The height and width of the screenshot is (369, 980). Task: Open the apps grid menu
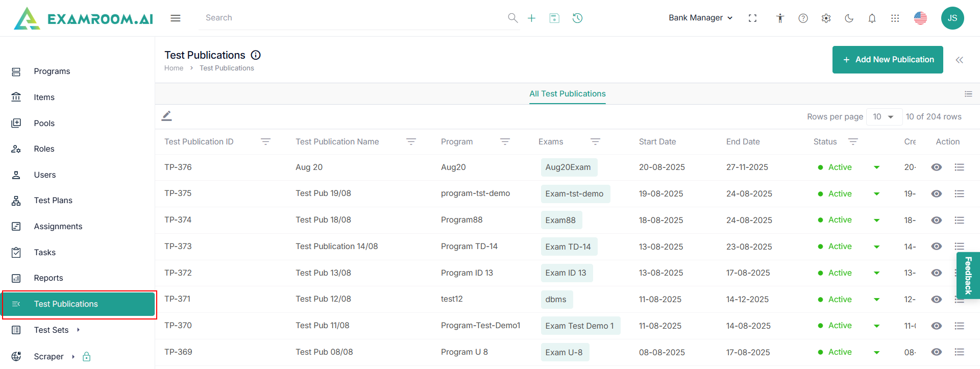[895, 18]
